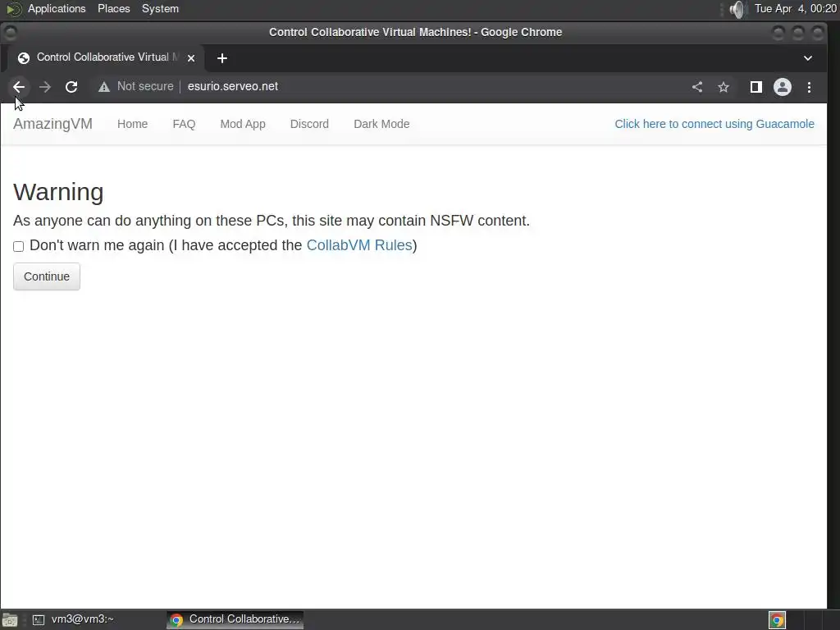Click the MATE logo icon beside Applications
Viewport: 840px width, 630px height.
pyautogui.click(x=13, y=9)
